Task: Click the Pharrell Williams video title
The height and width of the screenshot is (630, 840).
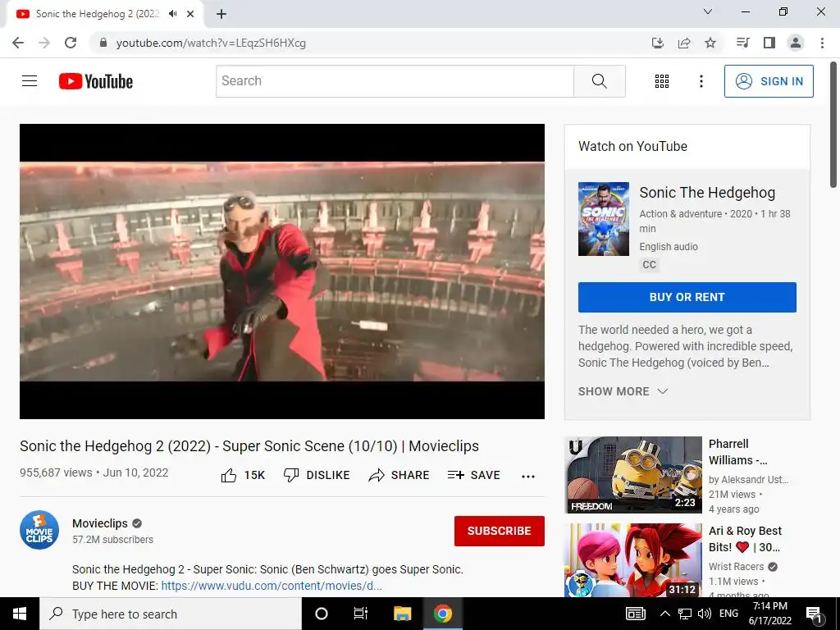Action: (x=738, y=452)
